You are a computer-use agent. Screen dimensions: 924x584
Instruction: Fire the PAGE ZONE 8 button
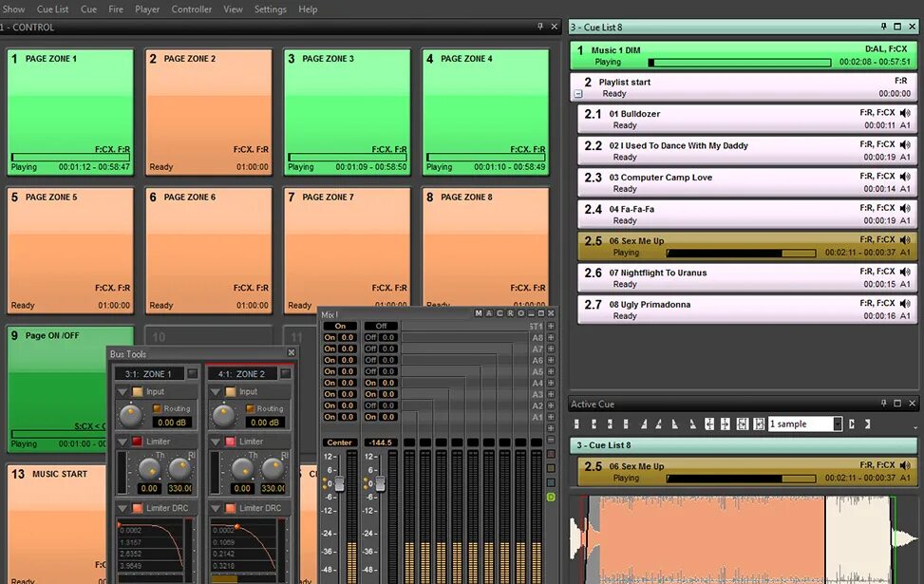pyautogui.click(x=486, y=247)
